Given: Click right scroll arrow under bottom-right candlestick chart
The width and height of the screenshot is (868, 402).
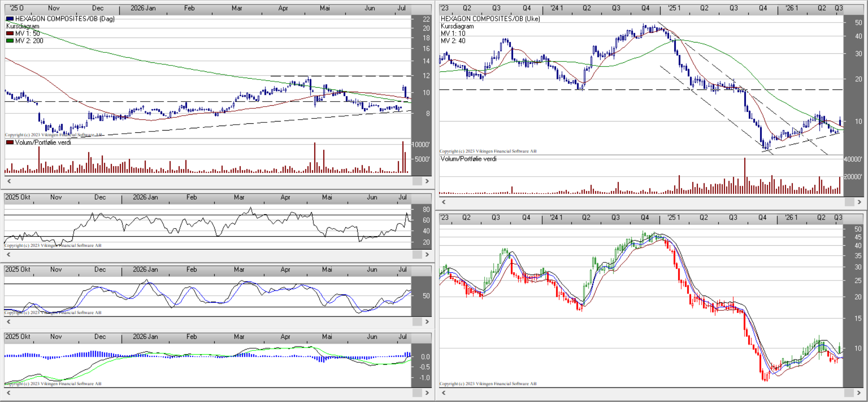Looking at the screenshot, I should click(x=859, y=393).
